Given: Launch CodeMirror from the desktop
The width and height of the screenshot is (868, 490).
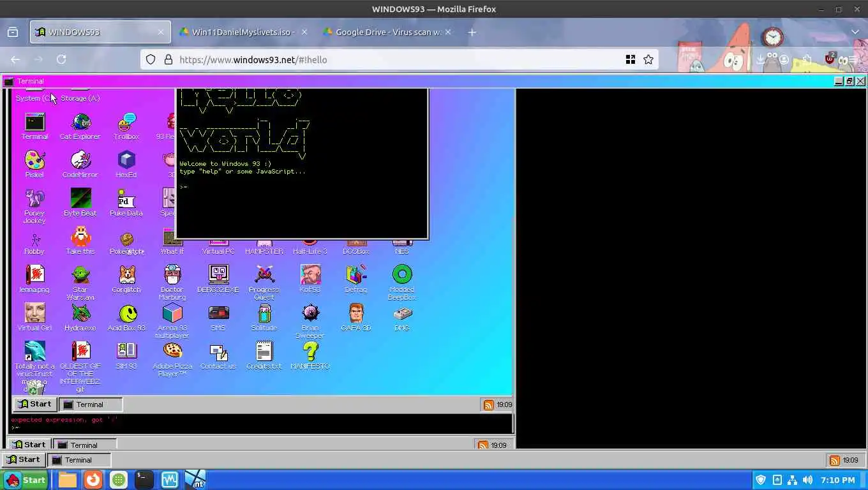Looking at the screenshot, I should point(80,165).
